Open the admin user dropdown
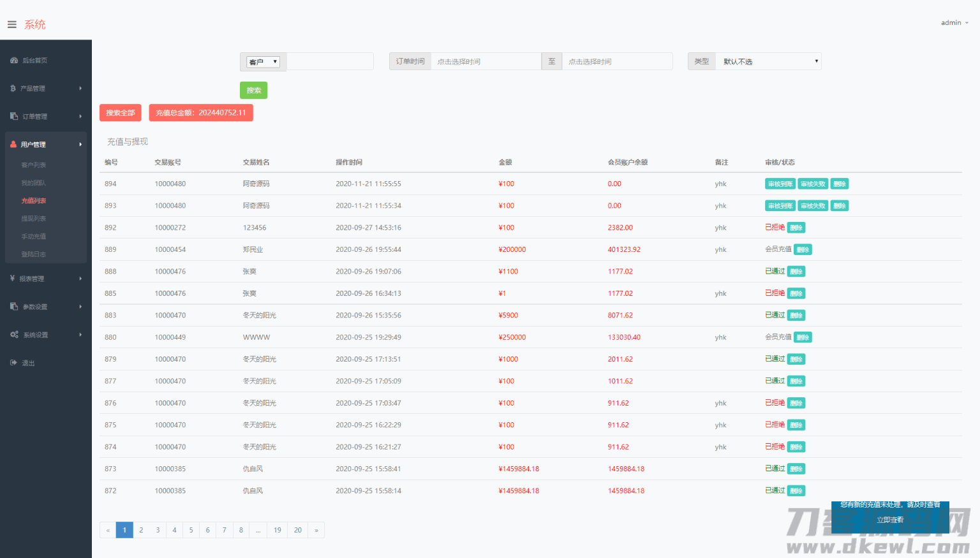The image size is (980, 558). click(x=954, y=23)
